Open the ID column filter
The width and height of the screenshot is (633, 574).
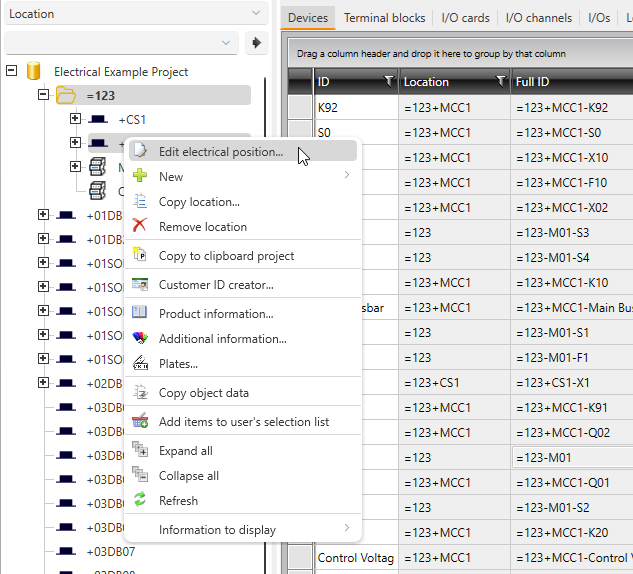(388, 81)
